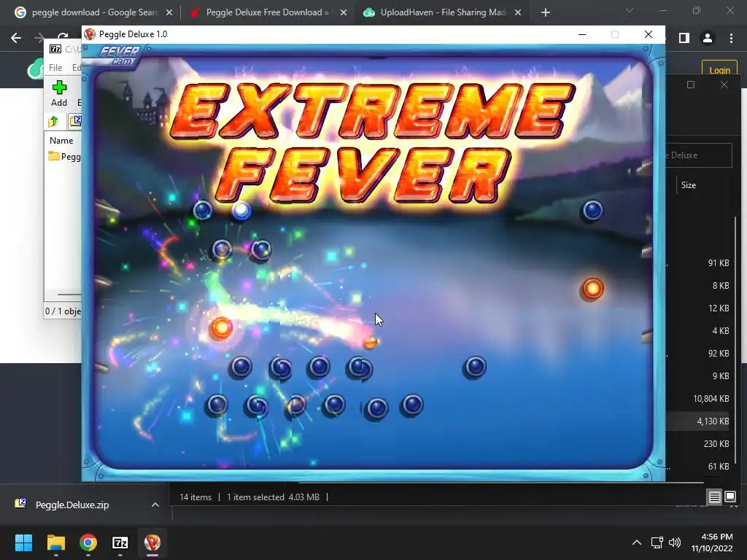Open Chrome side panel icon
The height and width of the screenshot is (560, 747).
point(684,38)
